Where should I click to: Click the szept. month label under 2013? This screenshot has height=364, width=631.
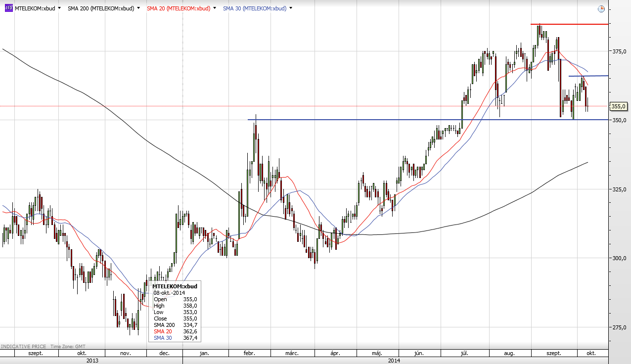click(x=36, y=354)
